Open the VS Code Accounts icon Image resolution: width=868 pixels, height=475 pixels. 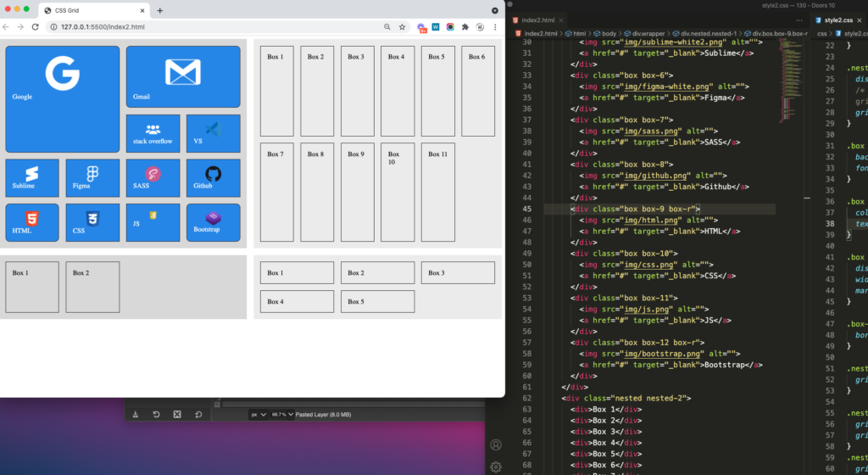tap(496, 444)
